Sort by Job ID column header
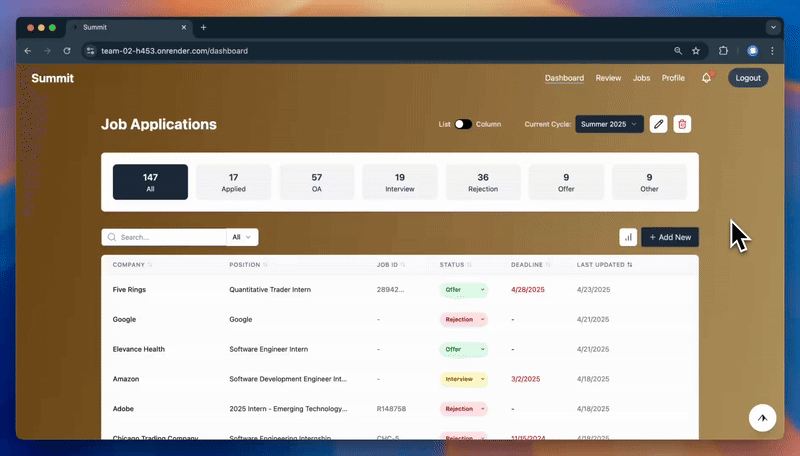The width and height of the screenshot is (800, 456). coord(391,265)
